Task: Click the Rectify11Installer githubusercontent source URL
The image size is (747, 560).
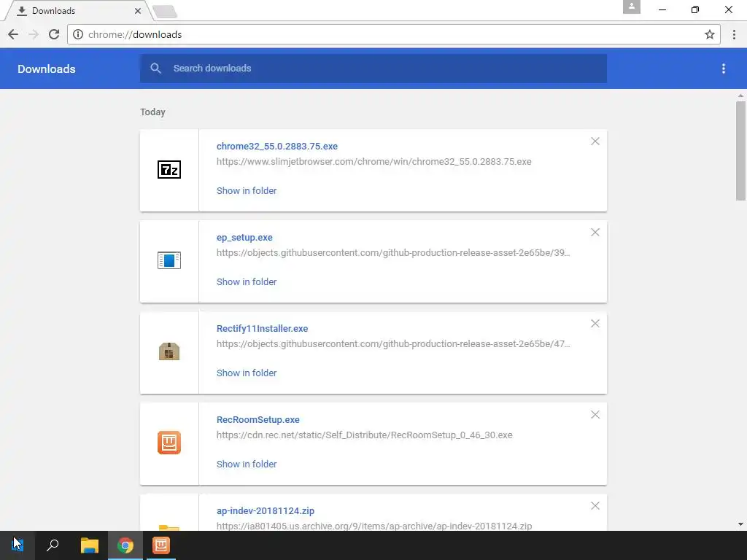Action: click(x=393, y=344)
